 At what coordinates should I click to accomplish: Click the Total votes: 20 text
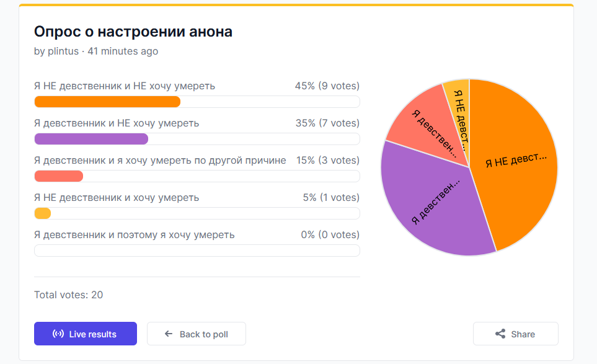click(69, 295)
